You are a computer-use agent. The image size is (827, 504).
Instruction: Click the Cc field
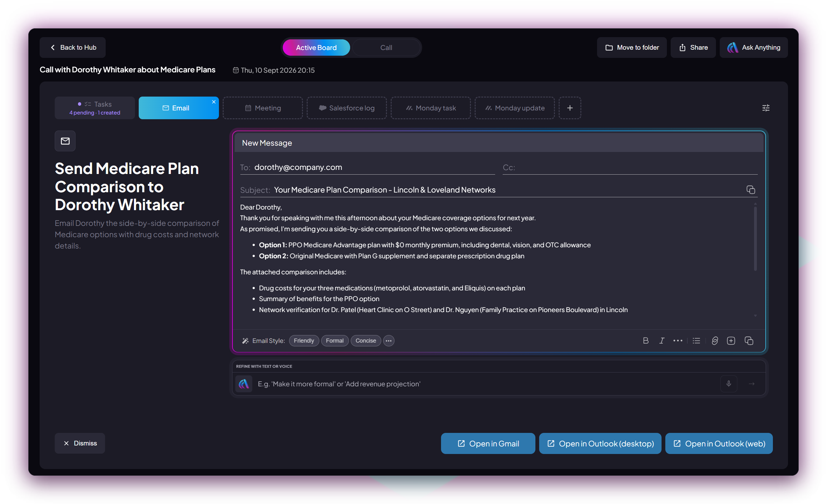point(630,167)
